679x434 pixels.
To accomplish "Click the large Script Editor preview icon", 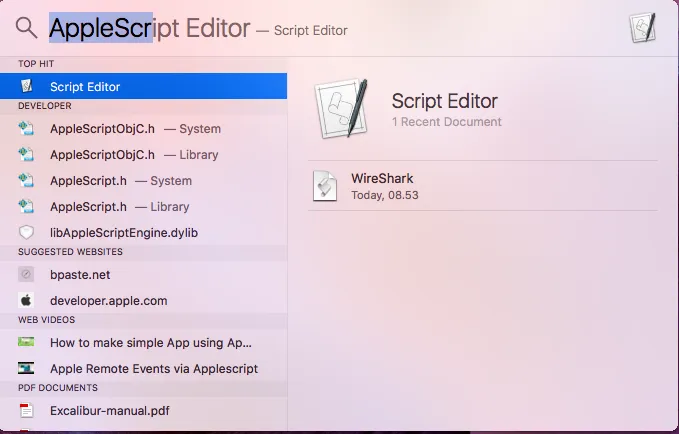I will (342, 108).
